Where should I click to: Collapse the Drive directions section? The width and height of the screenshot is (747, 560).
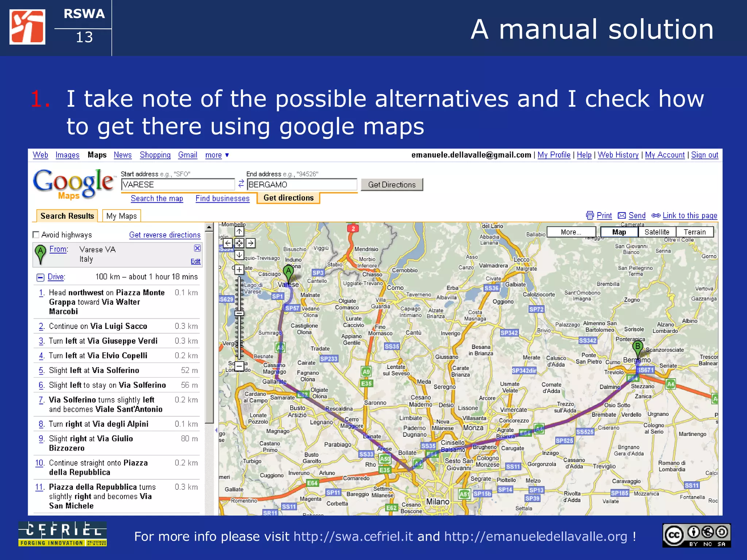40,277
